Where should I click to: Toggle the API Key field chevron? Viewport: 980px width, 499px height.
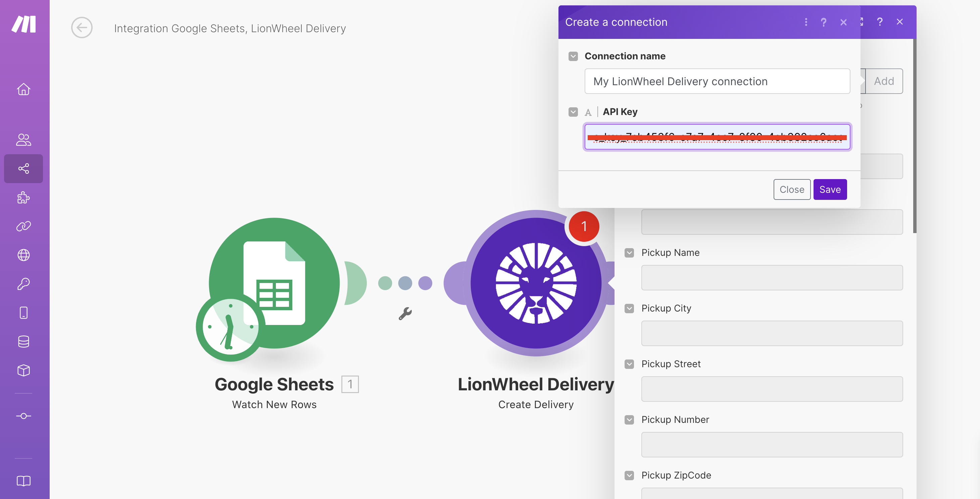click(x=573, y=112)
